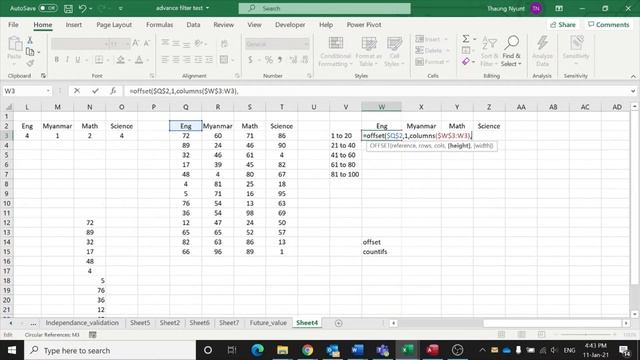Click the Percent Style icon
The height and width of the screenshot is (360, 640).
[269, 60]
